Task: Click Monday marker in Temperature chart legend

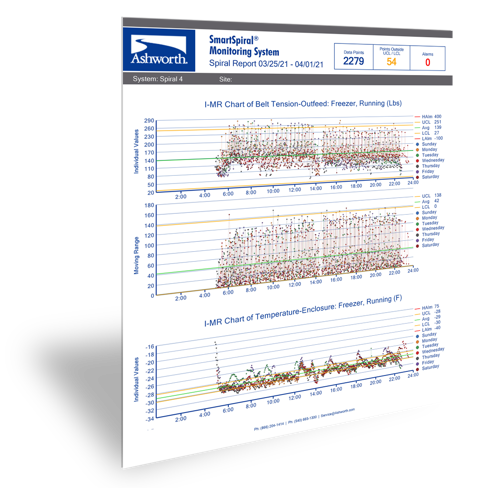Action: 417,342
